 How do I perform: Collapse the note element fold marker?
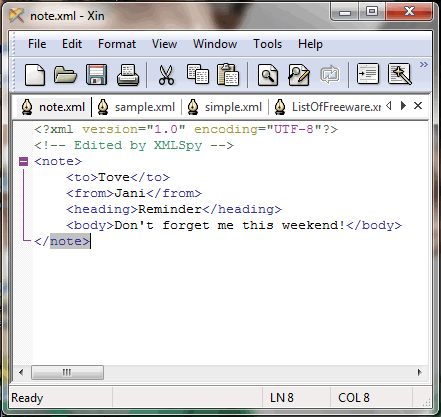(x=23, y=162)
